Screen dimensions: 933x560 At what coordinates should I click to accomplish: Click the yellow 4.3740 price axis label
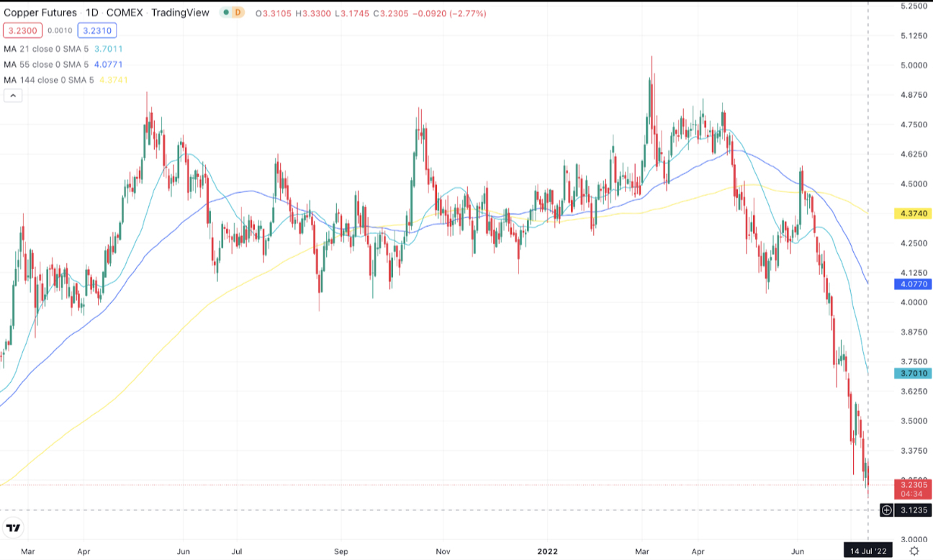click(x=912, y=214)
